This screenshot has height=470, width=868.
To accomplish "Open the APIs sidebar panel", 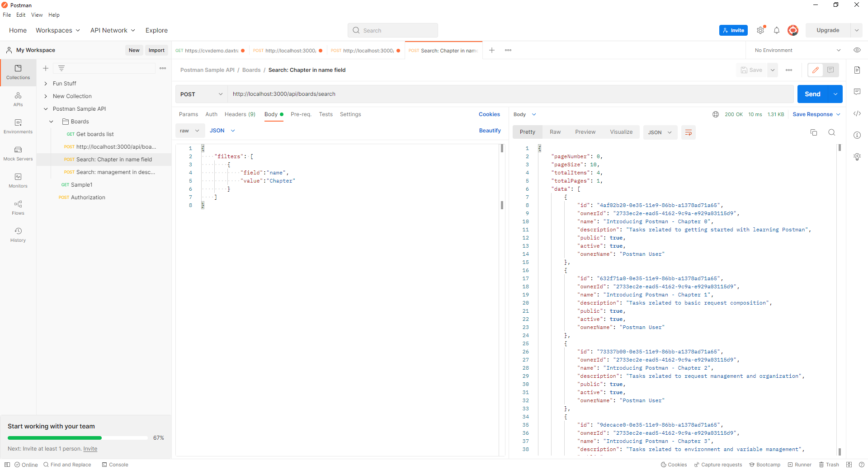I will 18,99.
